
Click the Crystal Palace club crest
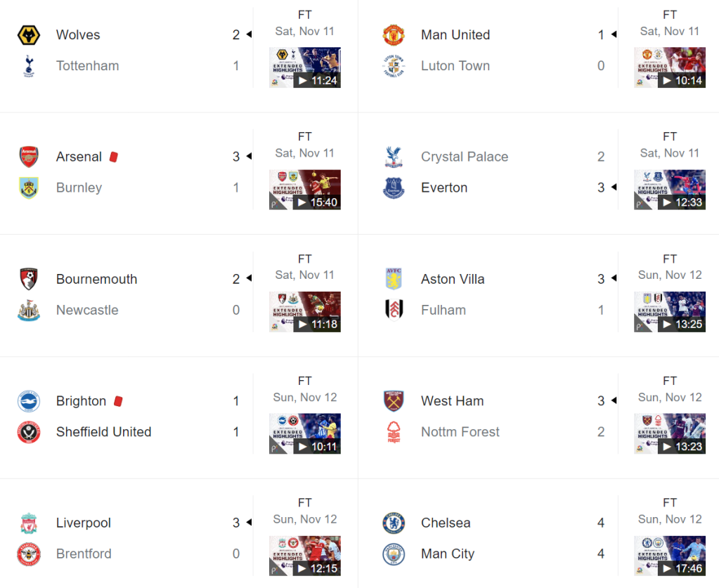[x=394, y=157]
